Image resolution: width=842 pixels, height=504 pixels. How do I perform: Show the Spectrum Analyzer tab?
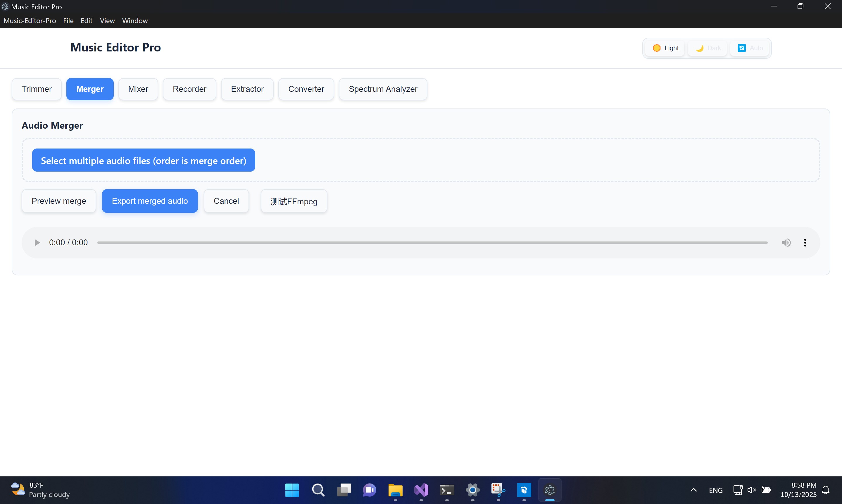tap(383, 89)
